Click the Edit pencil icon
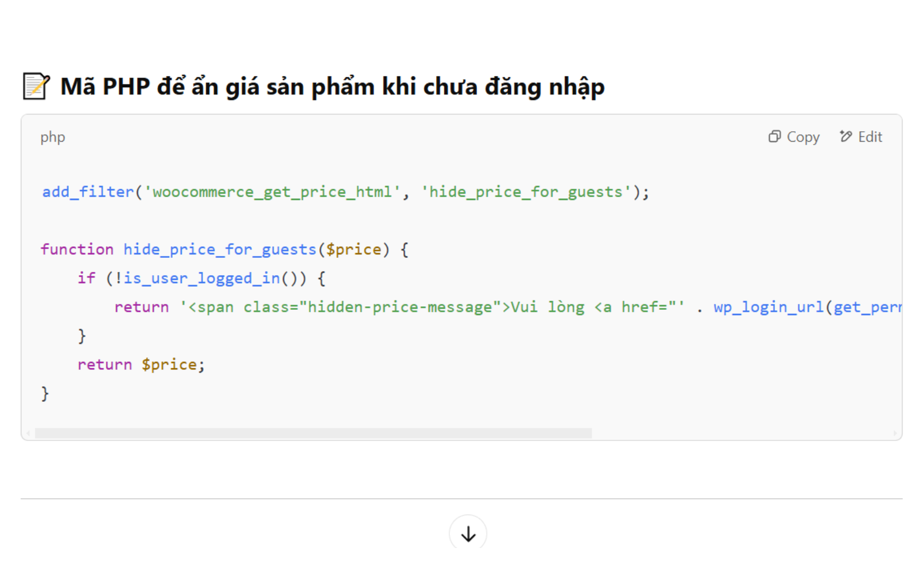Viewport: 924px width, 578px height. [846, 136]
